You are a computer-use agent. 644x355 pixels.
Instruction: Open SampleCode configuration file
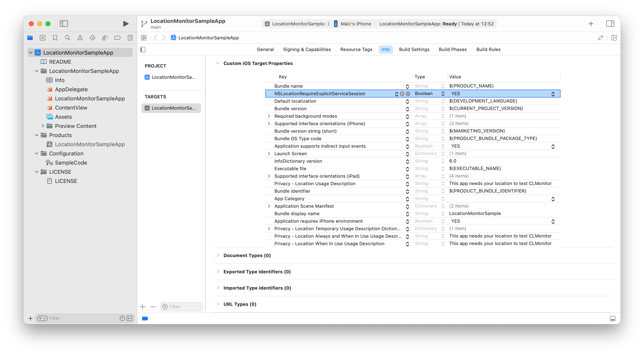point(71,163)
